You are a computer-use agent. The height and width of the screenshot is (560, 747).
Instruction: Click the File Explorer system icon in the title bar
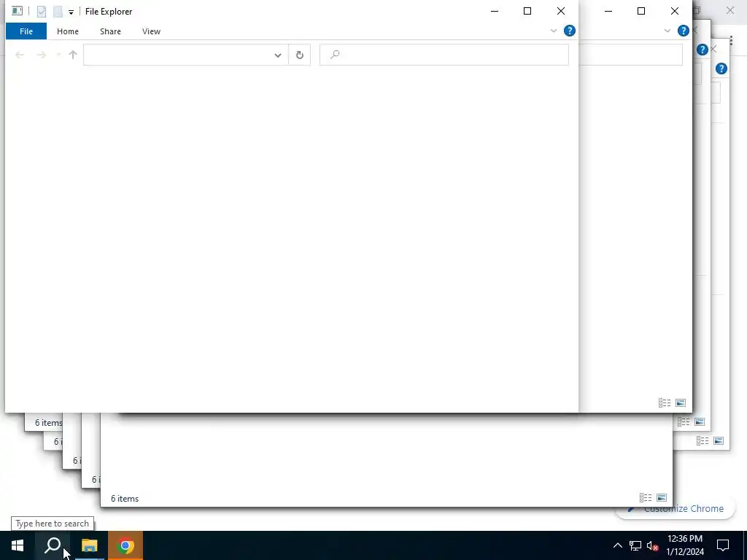click(17, 10)
